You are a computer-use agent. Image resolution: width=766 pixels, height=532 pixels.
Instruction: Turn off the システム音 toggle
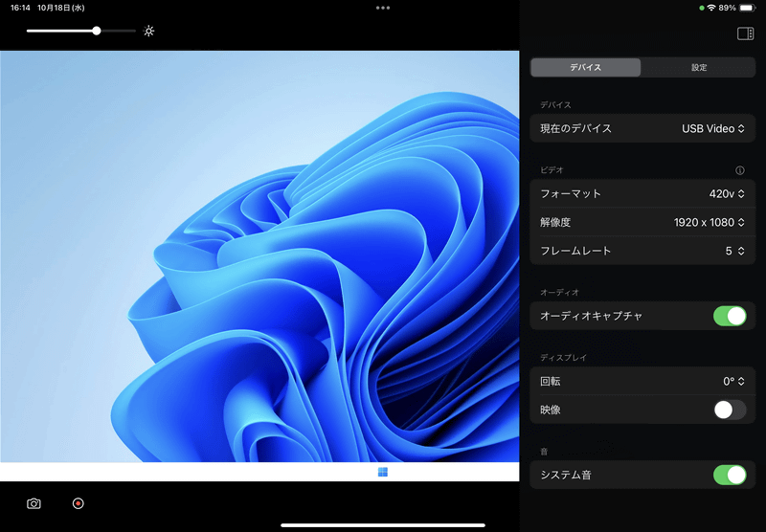click(x=730, y=475)
